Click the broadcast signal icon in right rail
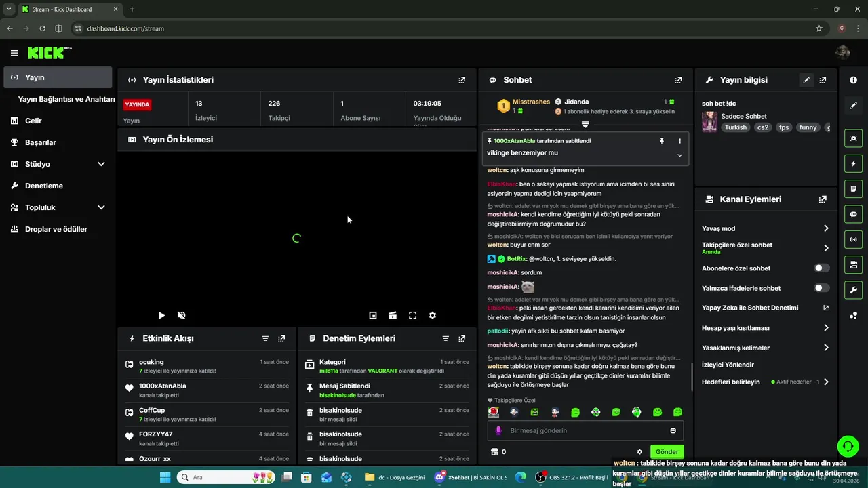This screenshot has width=868, height=488. (853, 239)
